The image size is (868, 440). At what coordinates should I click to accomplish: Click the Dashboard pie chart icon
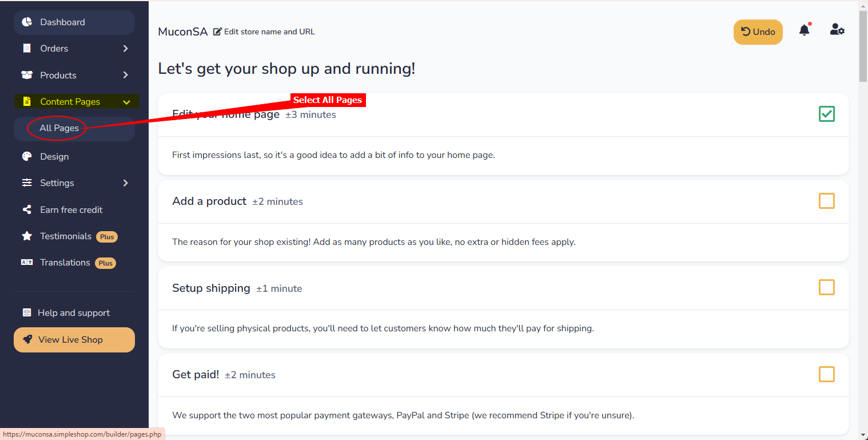(27, 22)
